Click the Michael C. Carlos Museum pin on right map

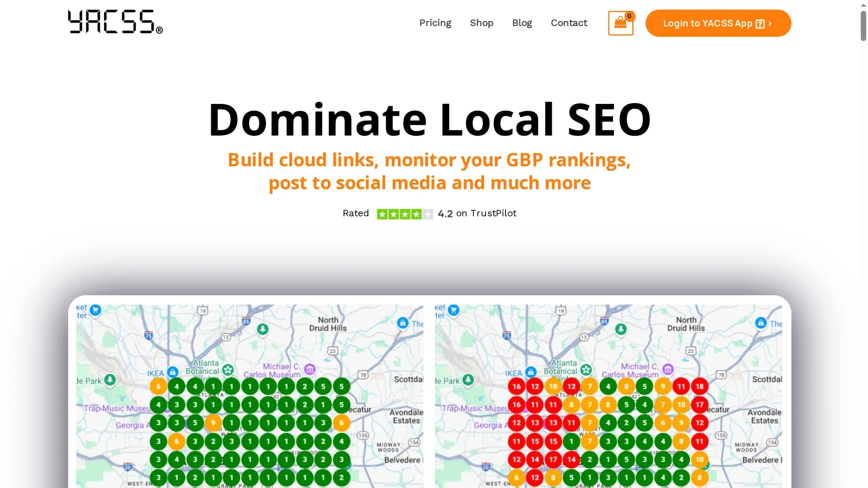[x=668, y=369]
